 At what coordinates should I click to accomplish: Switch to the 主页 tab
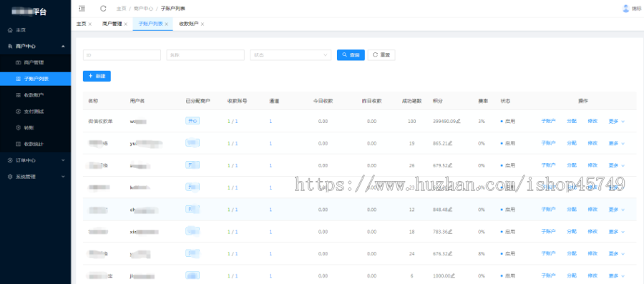coord(82,24)
